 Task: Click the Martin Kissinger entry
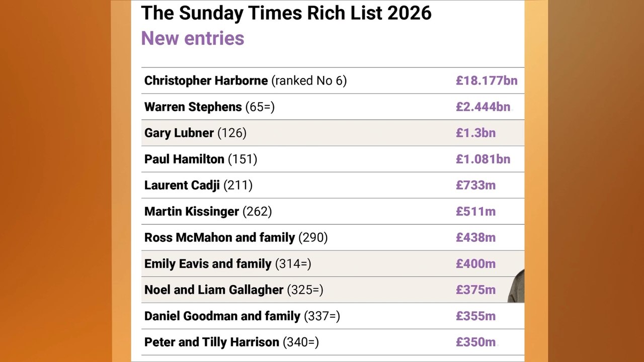pos(333,211)
